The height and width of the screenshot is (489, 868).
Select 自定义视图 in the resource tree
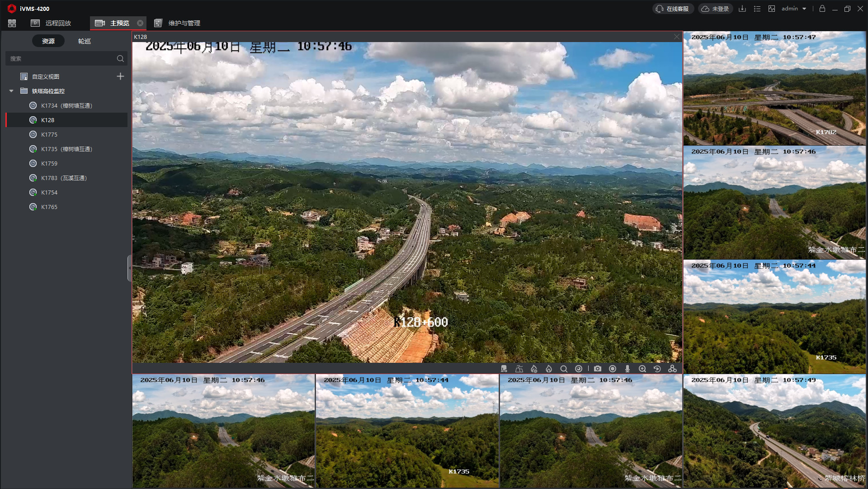click(x=45, y=76)
